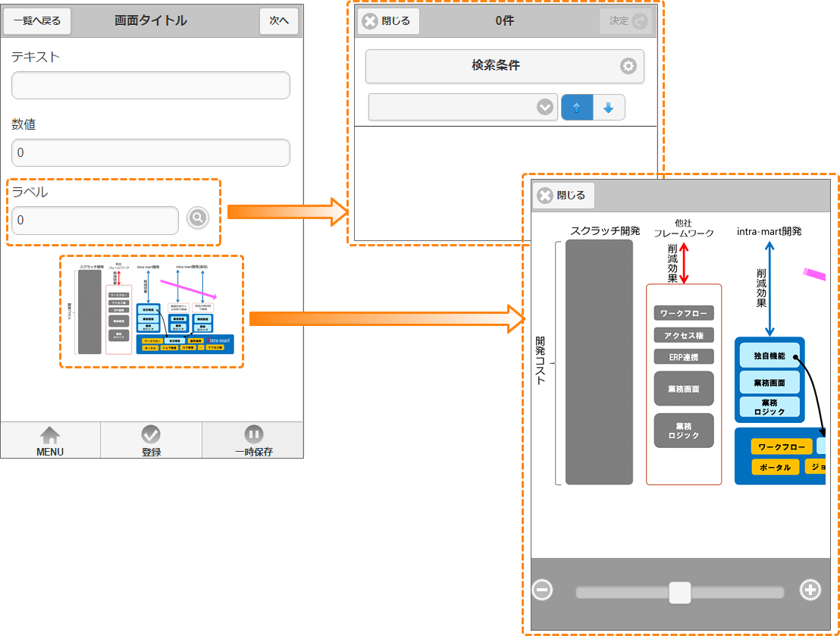840x636 pixels.
Task: Click the 決定 button in search dialog
Action: pyautogui.click(x=625, y=21)
